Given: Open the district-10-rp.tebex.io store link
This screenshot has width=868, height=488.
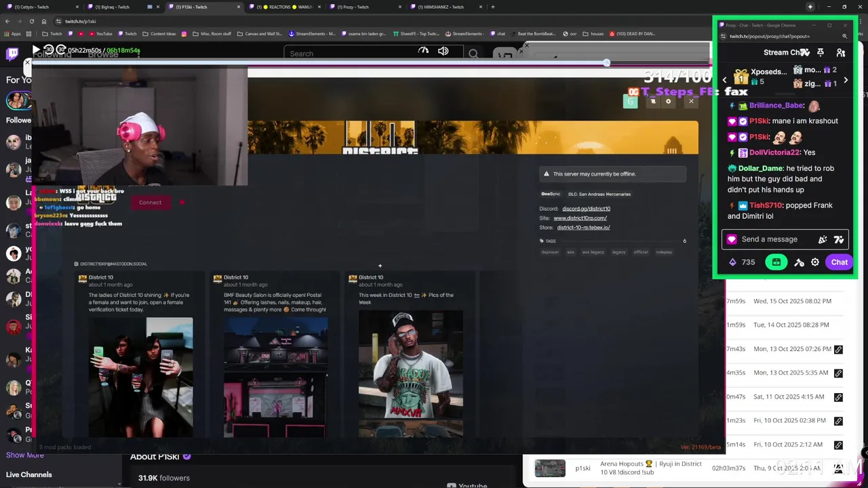Looking at the screenshot, I should [583, 228].
